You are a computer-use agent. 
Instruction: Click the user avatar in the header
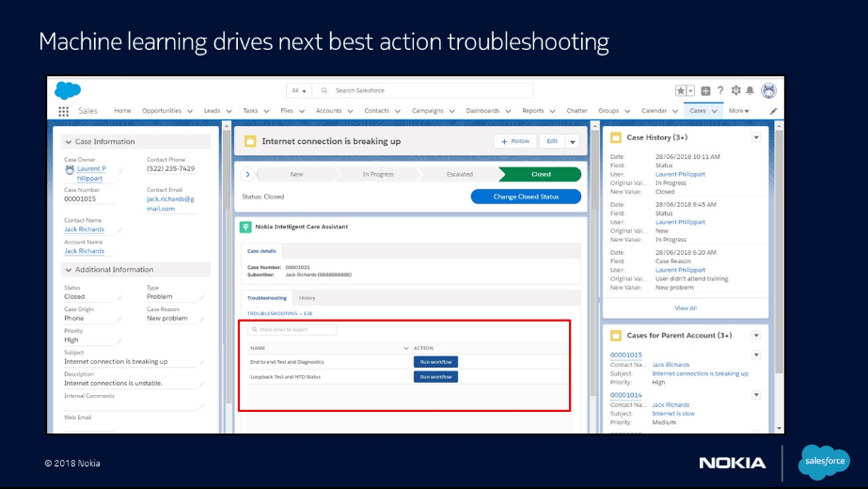click(x=768, y=90)
